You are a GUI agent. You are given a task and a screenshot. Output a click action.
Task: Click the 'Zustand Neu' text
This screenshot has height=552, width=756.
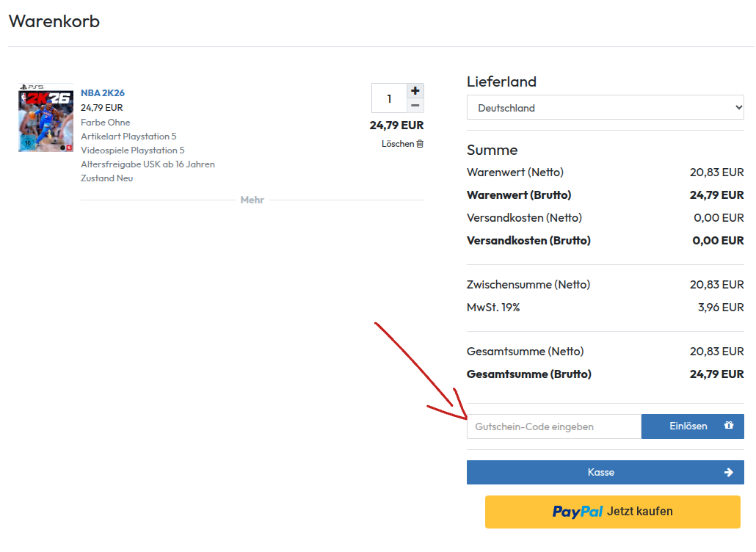(x=106, y=178)
